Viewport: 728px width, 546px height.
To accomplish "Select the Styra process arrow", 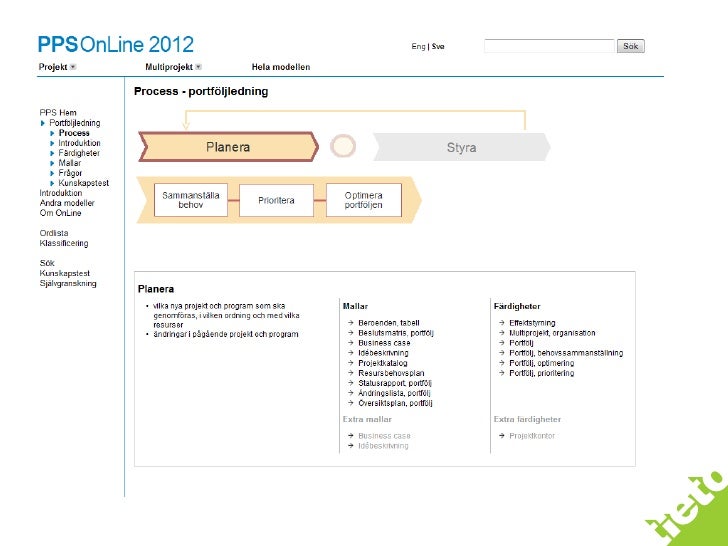I will click(x=462, y=147).
